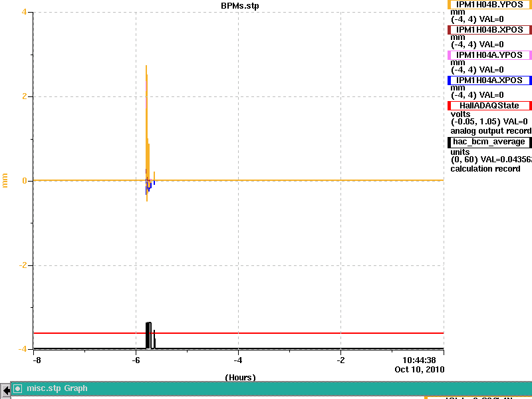Click the Oct 10, 2010 date label
The width and height of the screenshot is (532, 399).
pos(420,370)
